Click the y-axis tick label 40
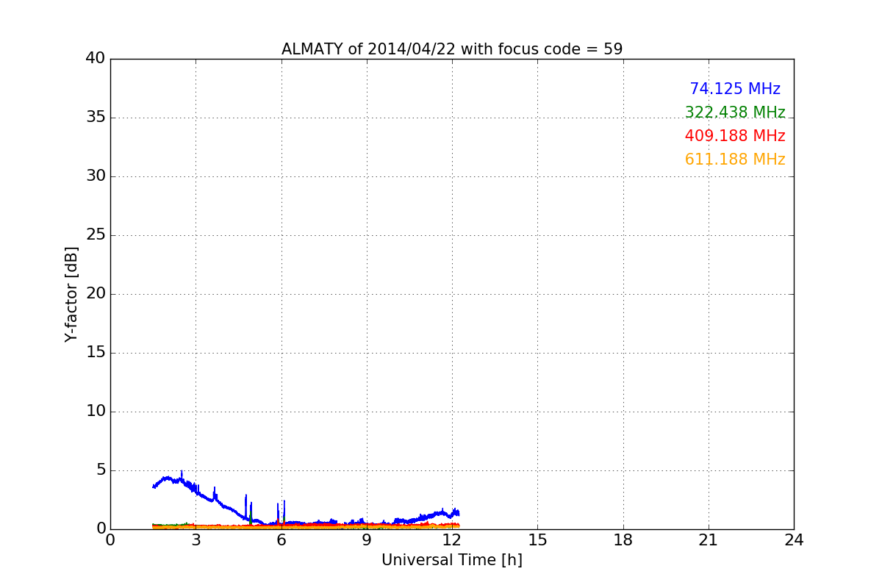The image size is (882, 588). pyautogui.click(x=96, y=59)
